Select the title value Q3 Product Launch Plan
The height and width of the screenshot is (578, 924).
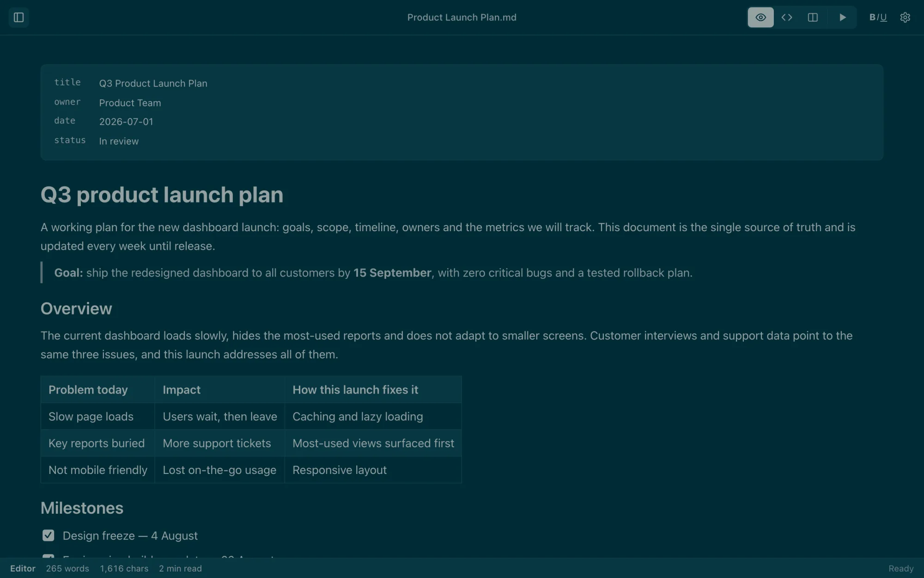click(x=153, y=84)
